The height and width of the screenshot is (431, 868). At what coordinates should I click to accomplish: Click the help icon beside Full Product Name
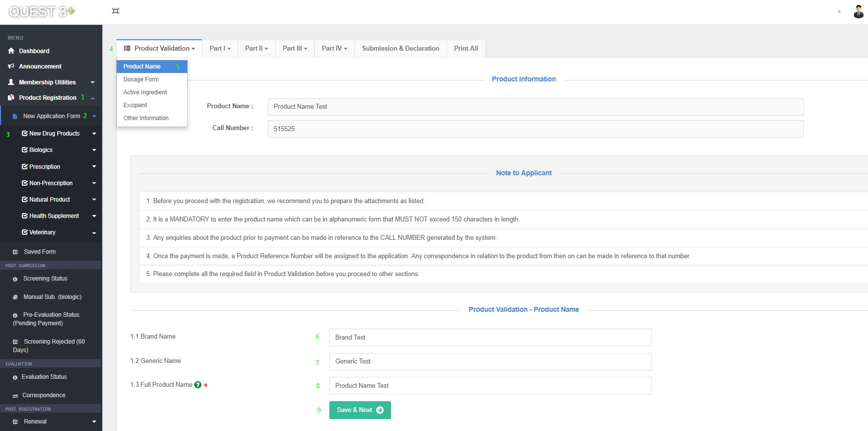[198, 385]
